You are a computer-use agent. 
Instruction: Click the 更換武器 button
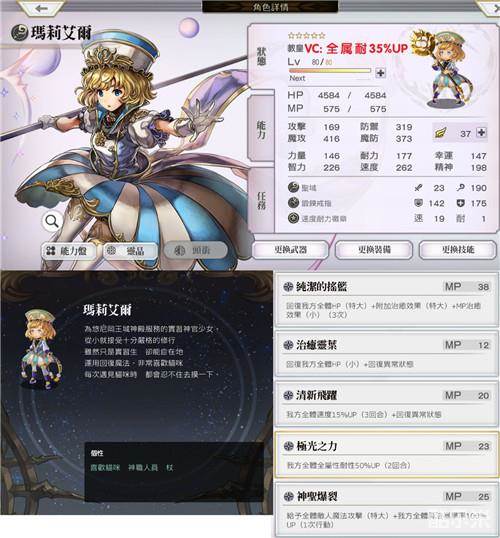click(x=290, y=250)
